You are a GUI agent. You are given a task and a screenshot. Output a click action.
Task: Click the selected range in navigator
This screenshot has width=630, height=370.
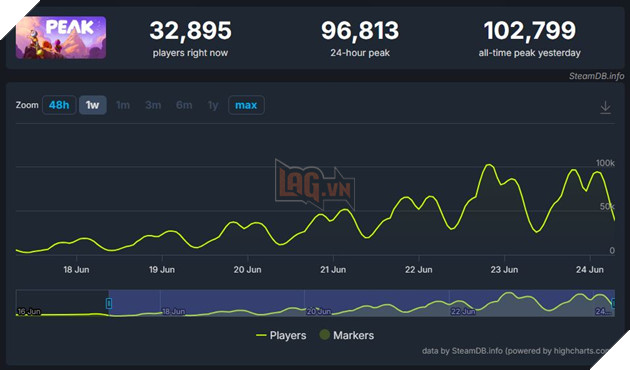[x=362, y=303]
